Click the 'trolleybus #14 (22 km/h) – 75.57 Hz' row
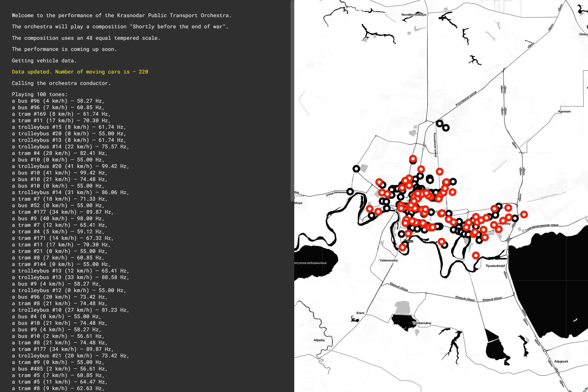 click(x=71, y=147)
